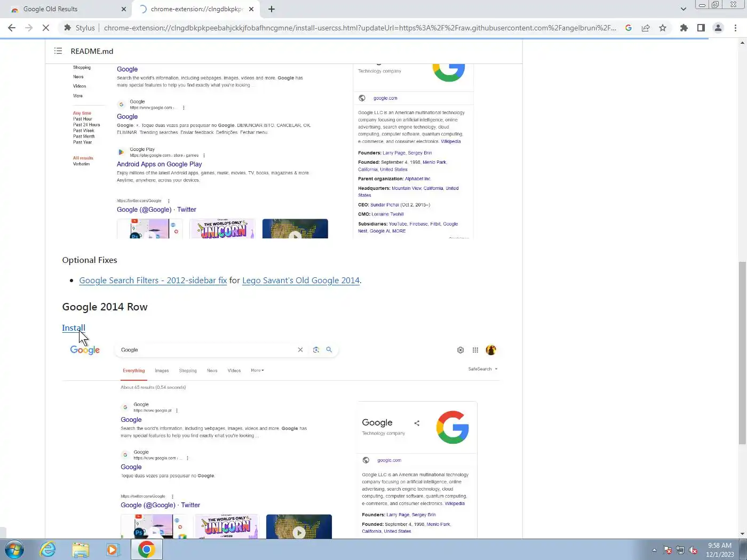Show hidden system tray icons
Screen dimensions: 747x560
click(654, 550)
